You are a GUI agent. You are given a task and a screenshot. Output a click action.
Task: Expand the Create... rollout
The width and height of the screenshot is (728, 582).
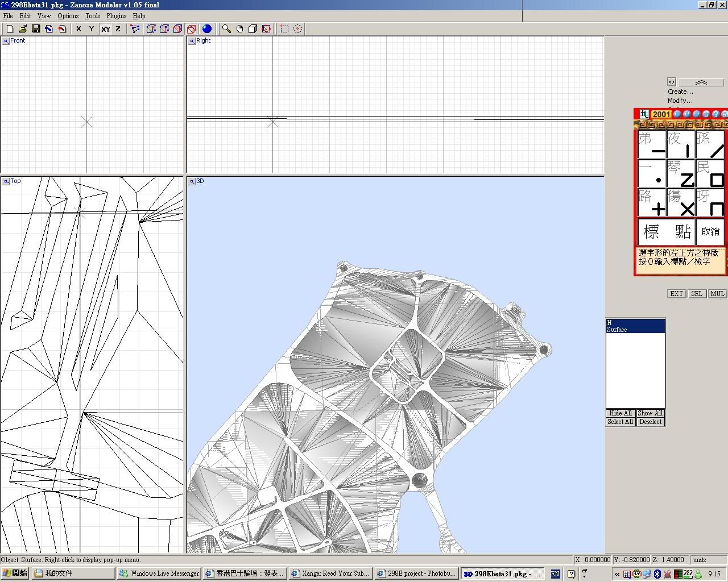pos(680,92)
